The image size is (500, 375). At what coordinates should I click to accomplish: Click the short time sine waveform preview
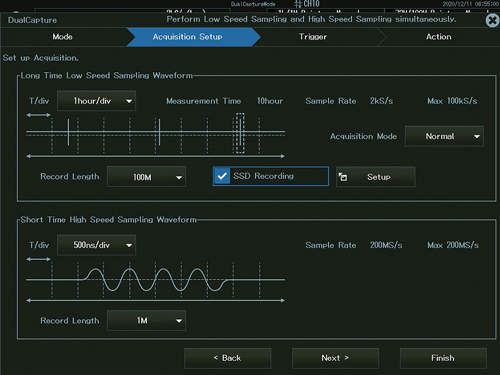[x=155, y=280]
